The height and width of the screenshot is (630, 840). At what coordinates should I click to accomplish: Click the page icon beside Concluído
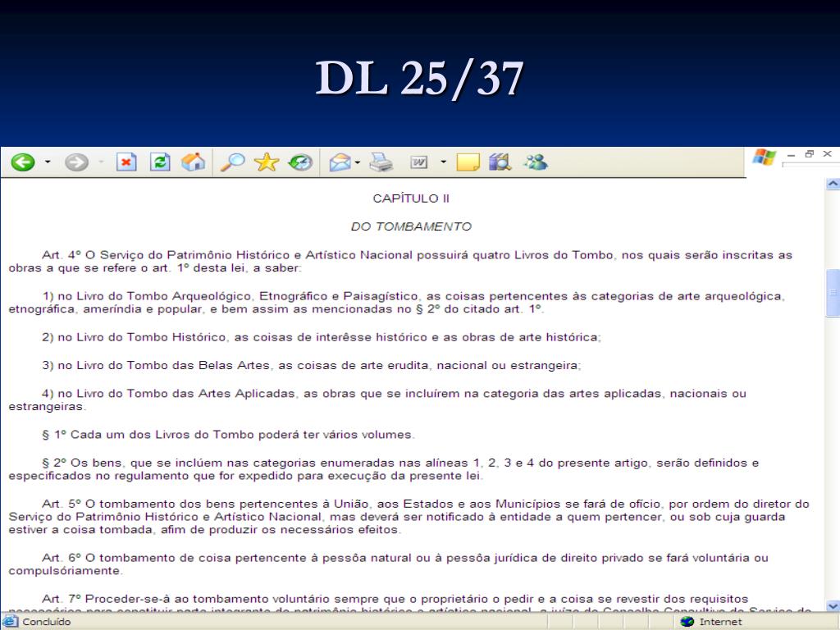pos(10,622)
